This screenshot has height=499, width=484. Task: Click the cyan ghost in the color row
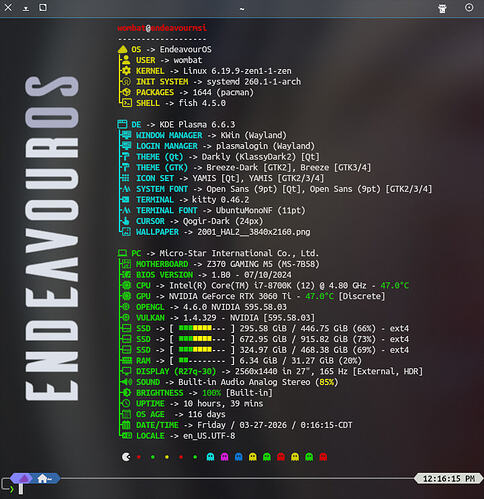210,457
